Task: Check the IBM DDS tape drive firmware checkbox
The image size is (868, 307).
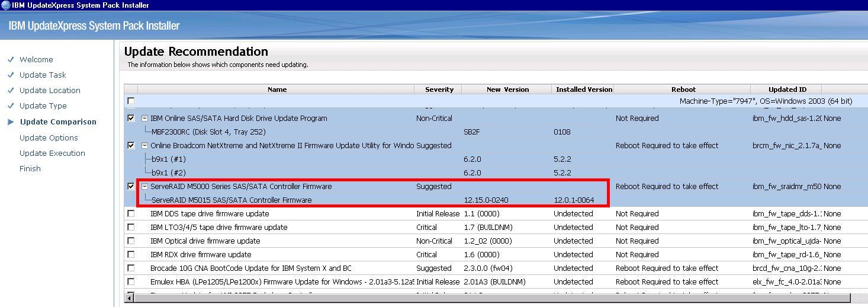Action: pos(131,213)
